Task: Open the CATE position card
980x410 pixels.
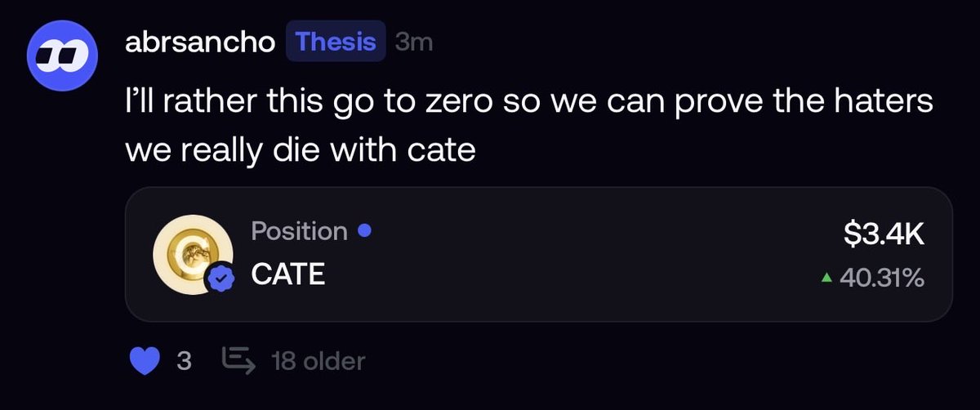Action: [539, 254]
